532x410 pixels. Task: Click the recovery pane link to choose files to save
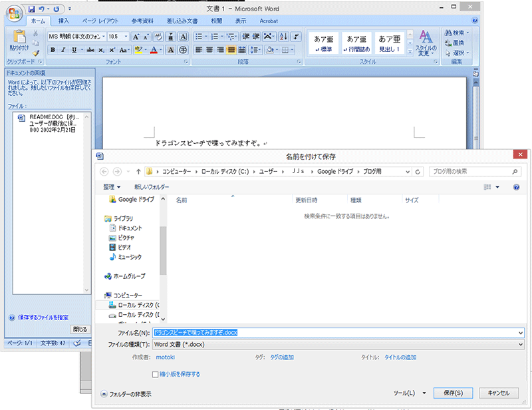coord(43,317)
